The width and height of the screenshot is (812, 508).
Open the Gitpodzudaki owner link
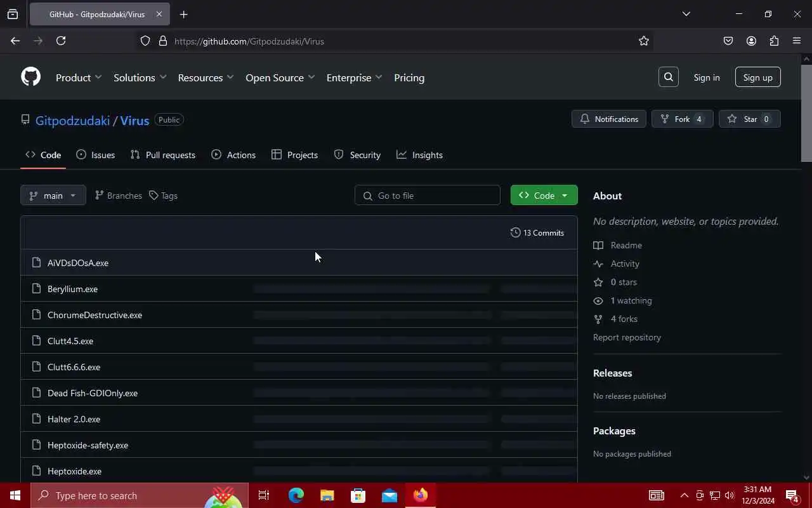pyautogui.click(x=72, y=121)
